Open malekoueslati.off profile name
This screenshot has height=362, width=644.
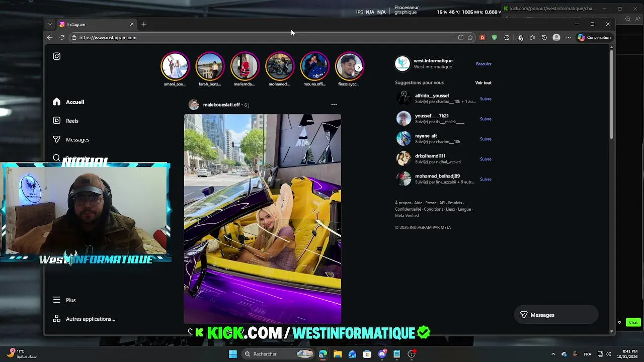[x=221, y=105]
